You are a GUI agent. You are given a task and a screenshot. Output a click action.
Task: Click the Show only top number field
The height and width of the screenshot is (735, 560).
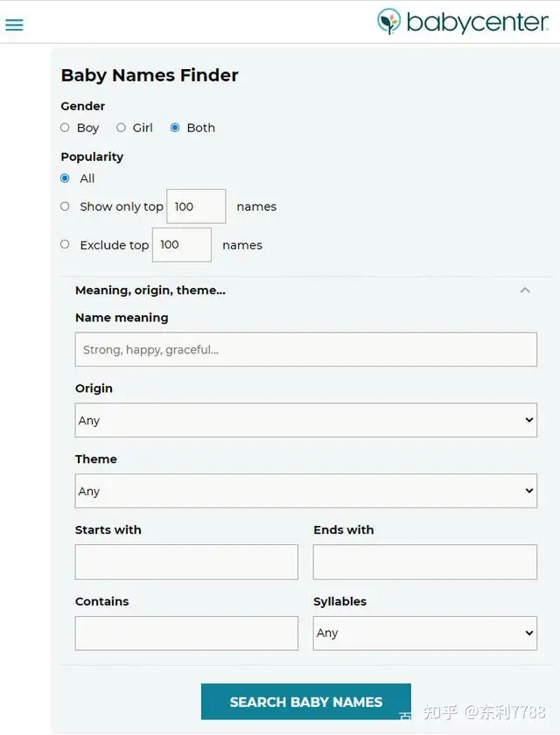click(x=196, y=206)
